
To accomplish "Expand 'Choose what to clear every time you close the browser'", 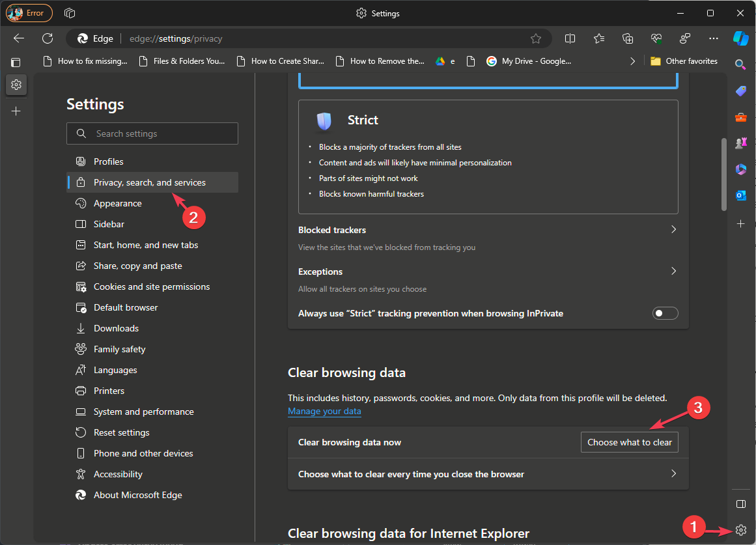I will pyautogui.click(x=488, y=473).
